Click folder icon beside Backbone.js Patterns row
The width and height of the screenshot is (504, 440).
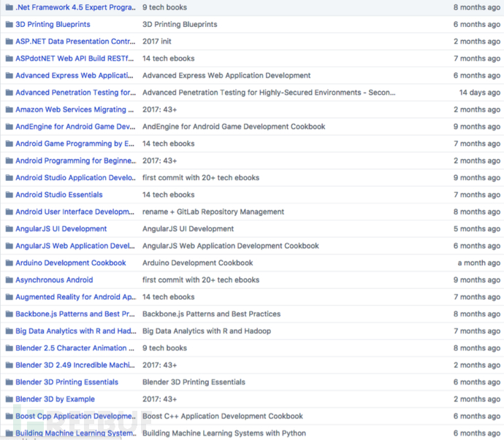pyautogui.click(x=9, y=314)
